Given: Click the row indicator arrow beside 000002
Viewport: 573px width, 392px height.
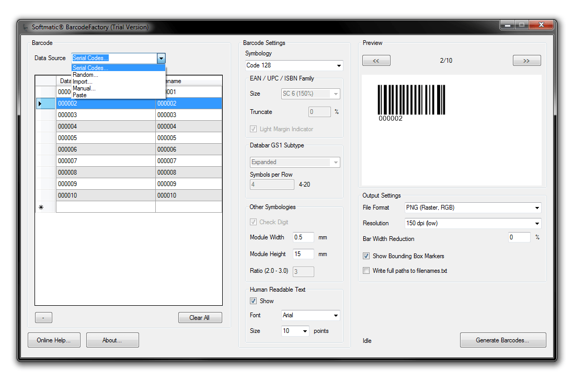Looking at the screenshot, I should pos(40,104).
